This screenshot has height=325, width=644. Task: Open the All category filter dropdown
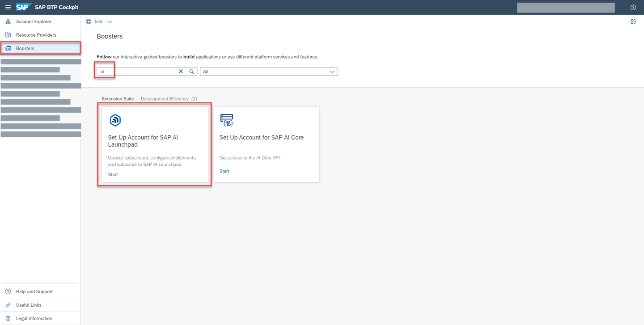click(x=269, y=72)
